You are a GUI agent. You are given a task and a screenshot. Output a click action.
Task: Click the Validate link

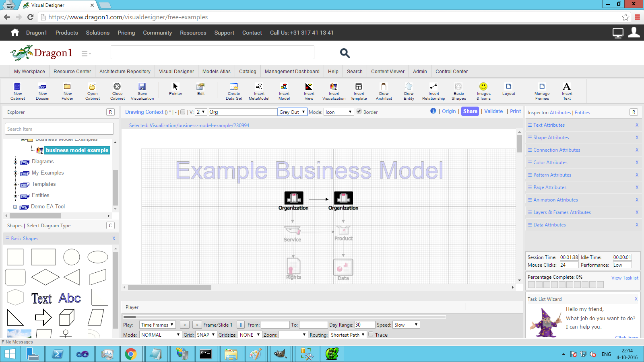[x=493, y=111]
